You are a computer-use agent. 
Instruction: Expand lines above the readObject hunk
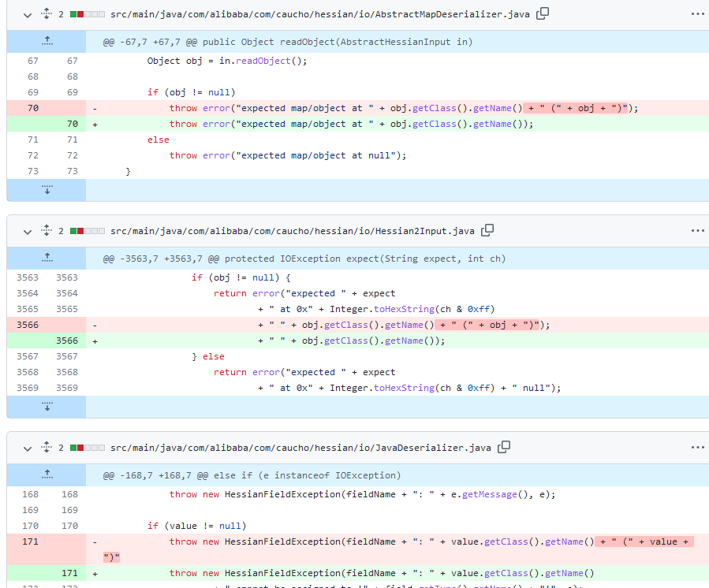(47, 42)
